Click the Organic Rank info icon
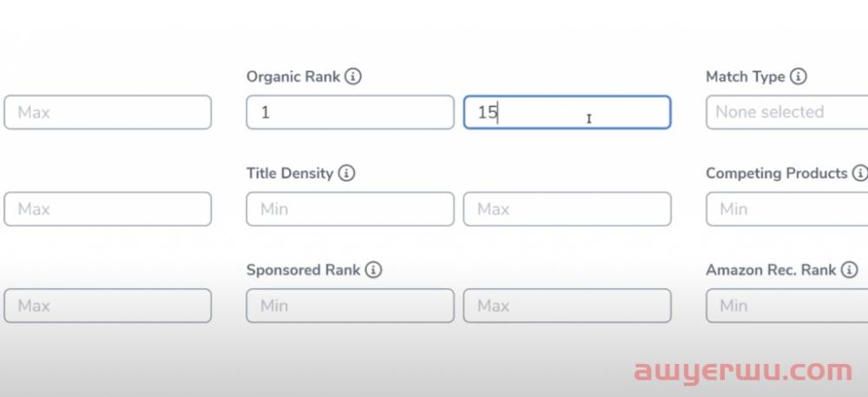This screenshot has width=868, height=397. [352, 76]
